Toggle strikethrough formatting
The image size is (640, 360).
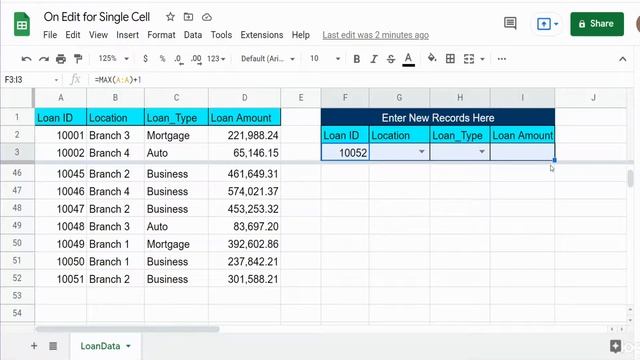click(391, 59)
